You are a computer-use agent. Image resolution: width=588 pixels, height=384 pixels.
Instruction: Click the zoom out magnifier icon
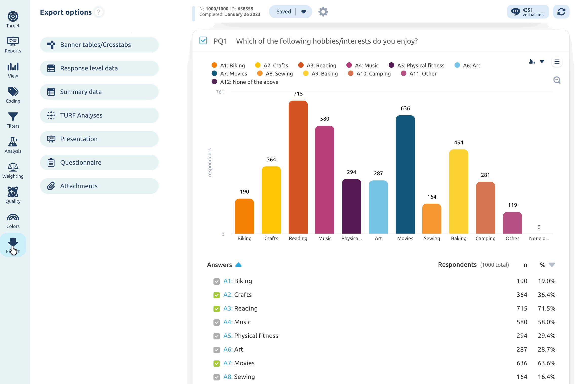[x=557, y=80]
